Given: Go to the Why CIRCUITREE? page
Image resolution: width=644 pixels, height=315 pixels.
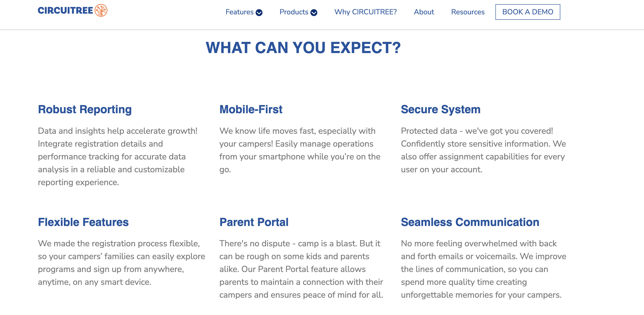Looking at the screenshot, I should pyautogui.click(x=365, y=12).
